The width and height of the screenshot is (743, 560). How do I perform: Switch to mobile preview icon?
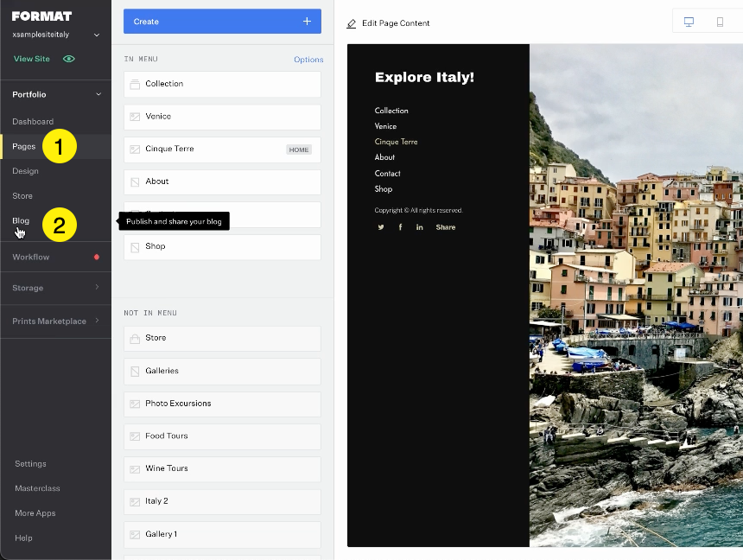(720, 22)
